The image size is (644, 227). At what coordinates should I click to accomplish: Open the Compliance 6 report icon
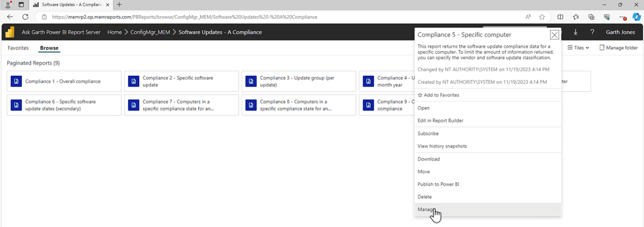[16, 105]
